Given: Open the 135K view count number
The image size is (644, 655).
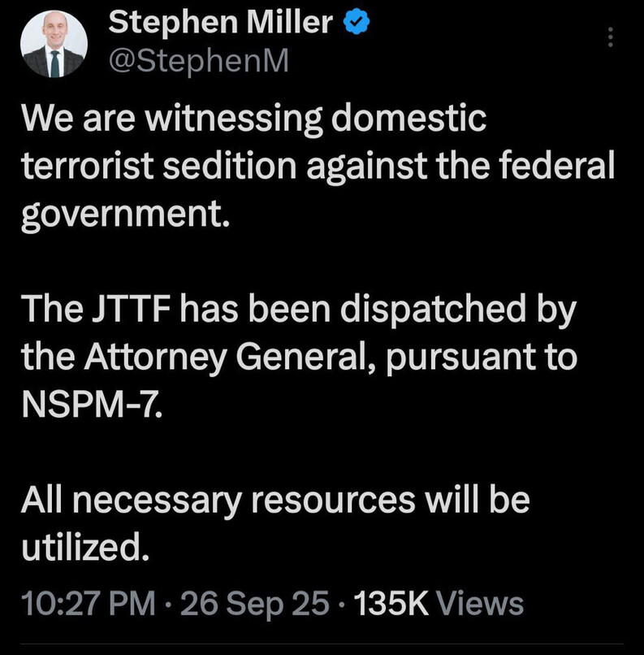Looking at the screenshot, I should (x=391, y=604).
